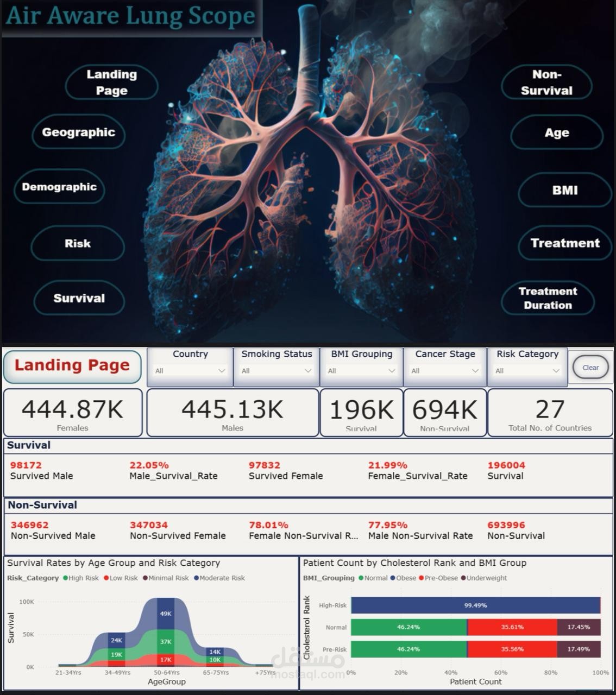This screenshot has width=616, height=695.
Task: Open the Survival page button
Action: (x=79, y=298)
